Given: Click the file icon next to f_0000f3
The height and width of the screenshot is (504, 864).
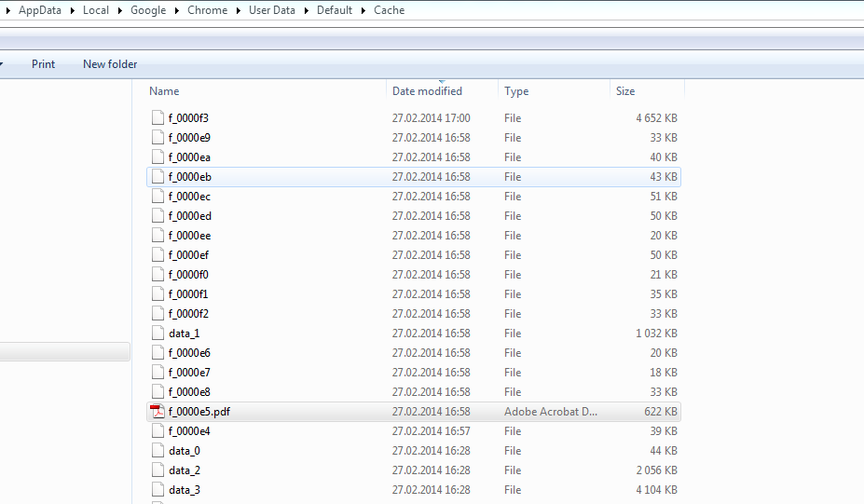Looking at the screenshot, I should pos(158,118).
